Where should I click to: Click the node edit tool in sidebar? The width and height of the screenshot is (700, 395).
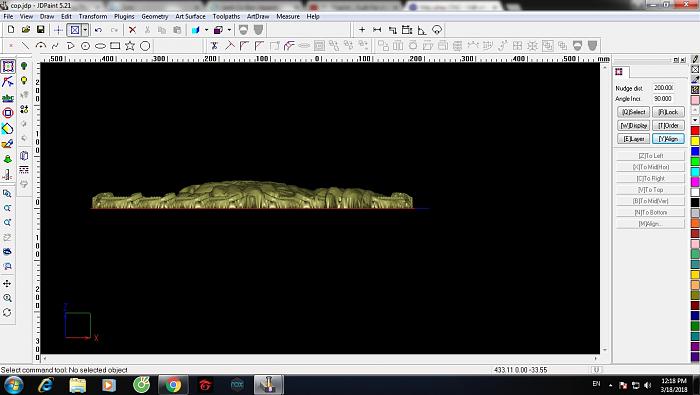click(x=8, y=82)
